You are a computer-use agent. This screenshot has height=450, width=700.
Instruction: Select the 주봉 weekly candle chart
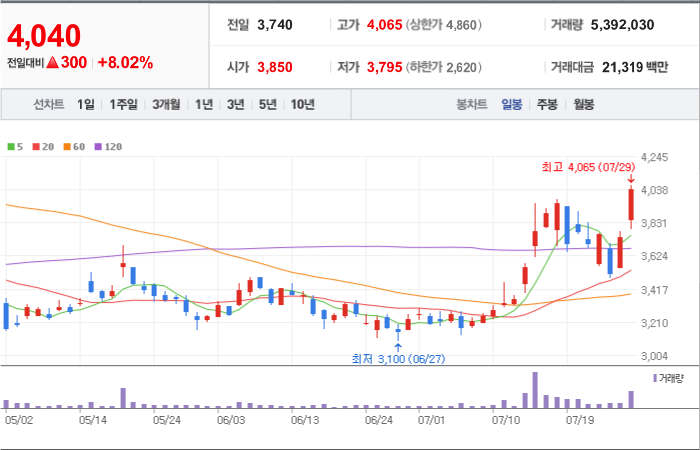[547, 105]
